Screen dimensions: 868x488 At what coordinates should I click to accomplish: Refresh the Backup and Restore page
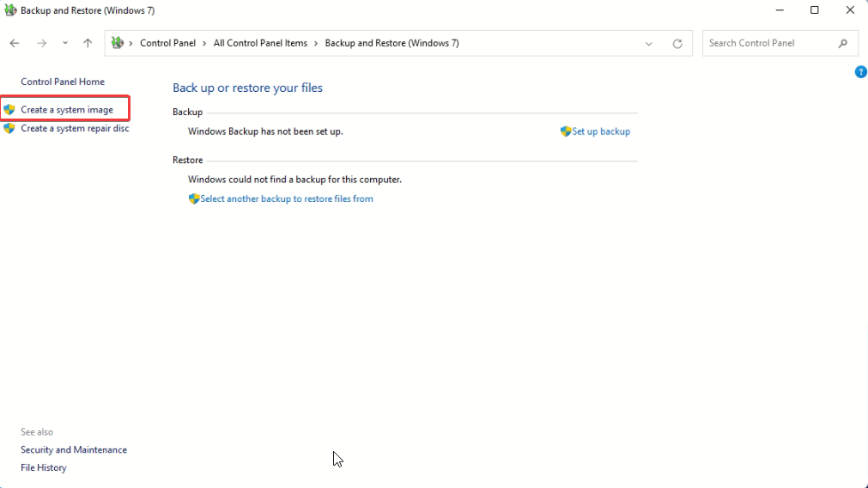click(677, 44)
